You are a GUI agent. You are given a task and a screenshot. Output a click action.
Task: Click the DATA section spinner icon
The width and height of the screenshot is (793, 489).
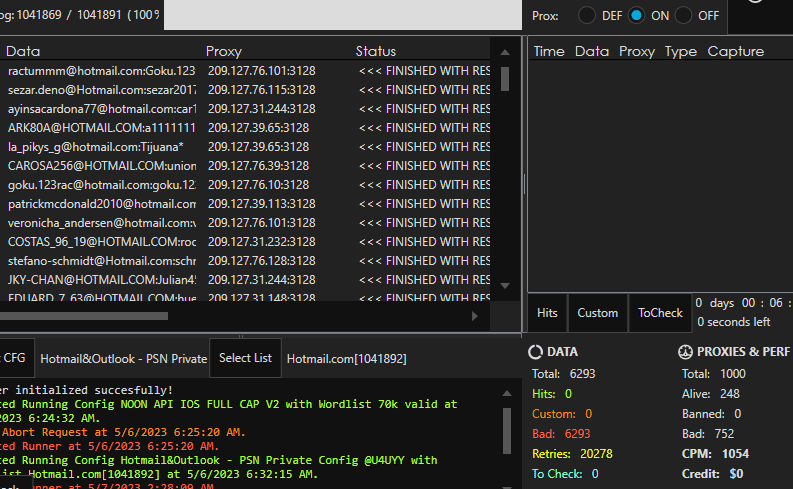(x=536, y=352)
